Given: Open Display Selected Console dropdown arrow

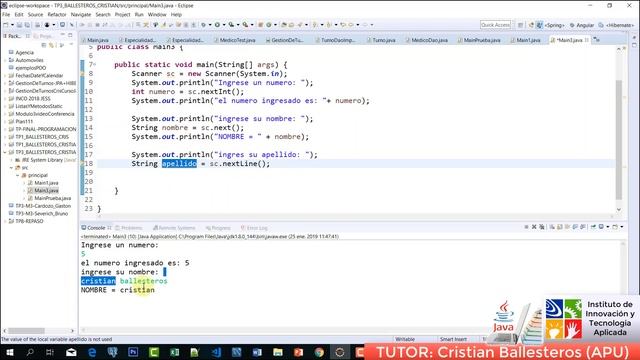Looking at the screenshot, I should pos(608,227).
